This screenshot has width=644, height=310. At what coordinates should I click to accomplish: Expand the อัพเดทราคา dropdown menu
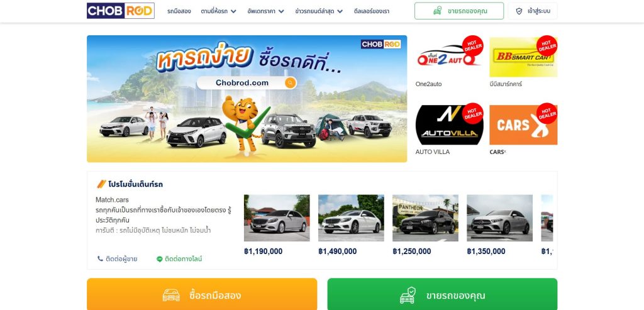pyautogui.click(x=266, y=11)
